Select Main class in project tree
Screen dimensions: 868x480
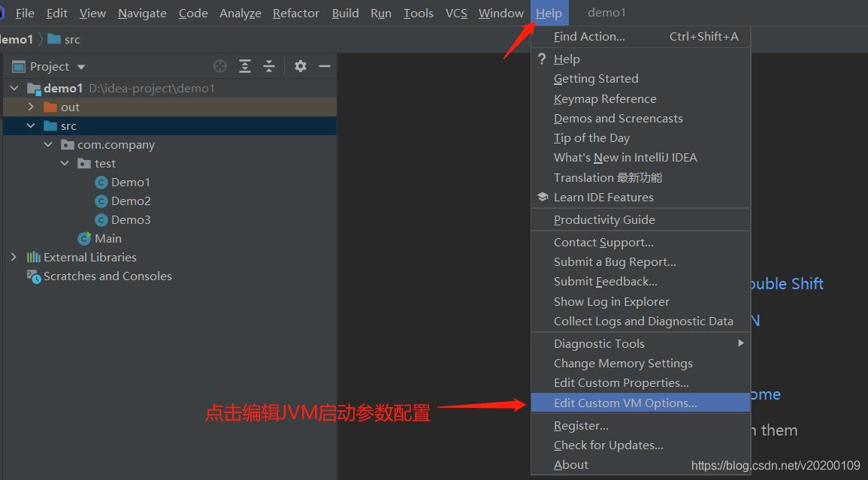tap(108, 239)
